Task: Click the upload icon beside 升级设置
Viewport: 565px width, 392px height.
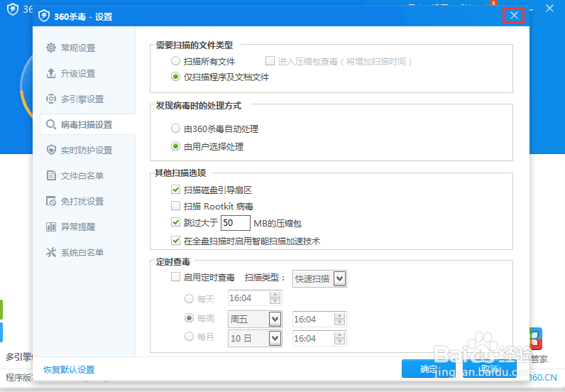Action: pos(51,73)
